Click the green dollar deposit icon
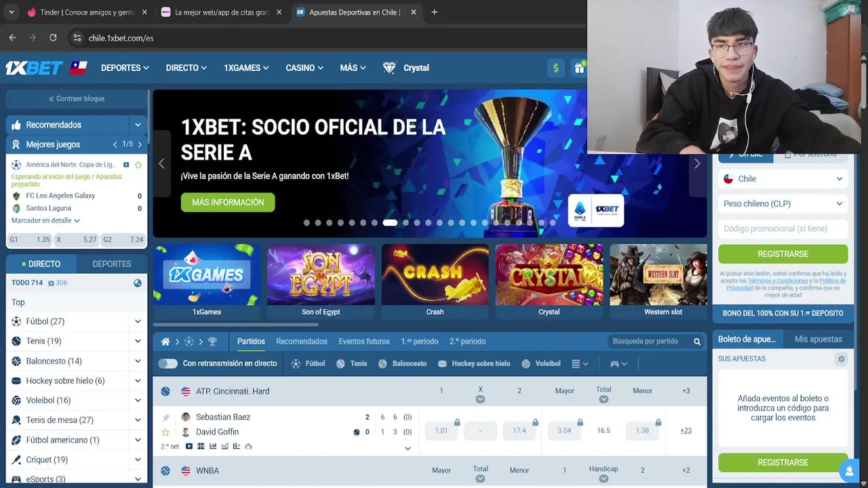Image resolution: width=868 pixels, height=488 pixels. click(x=556, y=68)
